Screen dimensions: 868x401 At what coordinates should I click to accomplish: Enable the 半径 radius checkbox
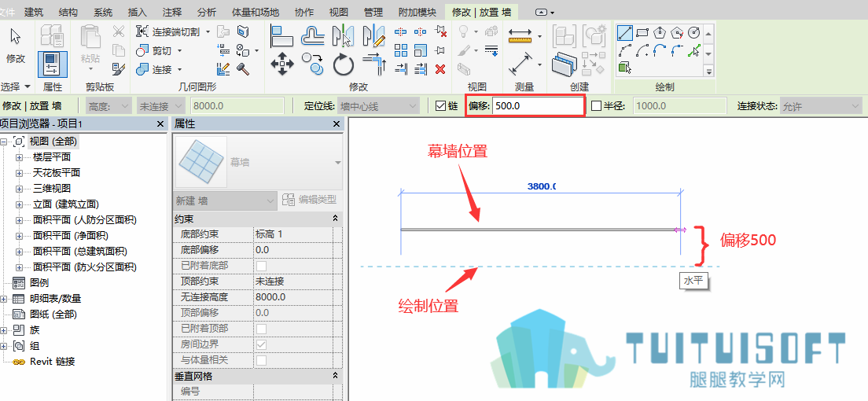click(596, 106)
